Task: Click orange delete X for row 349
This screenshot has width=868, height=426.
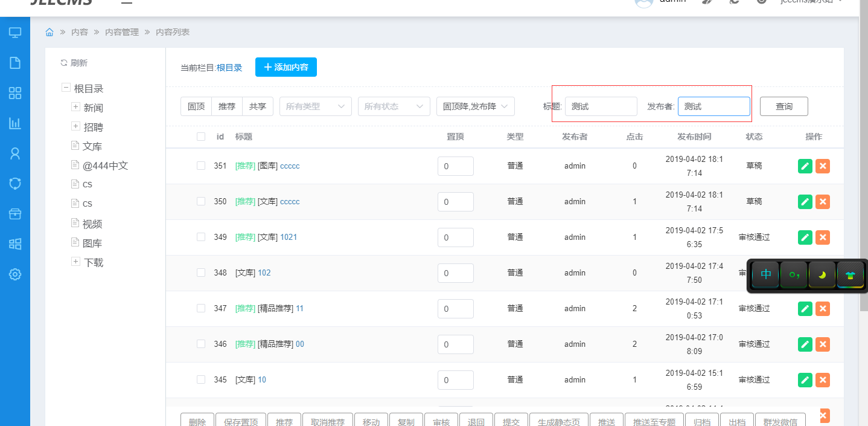Action: pos(822,237)
